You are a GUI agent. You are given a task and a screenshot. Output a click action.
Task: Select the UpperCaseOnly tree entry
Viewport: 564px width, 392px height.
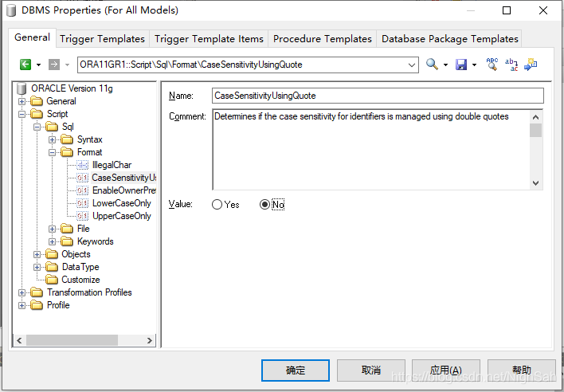[x=122, y=216]
